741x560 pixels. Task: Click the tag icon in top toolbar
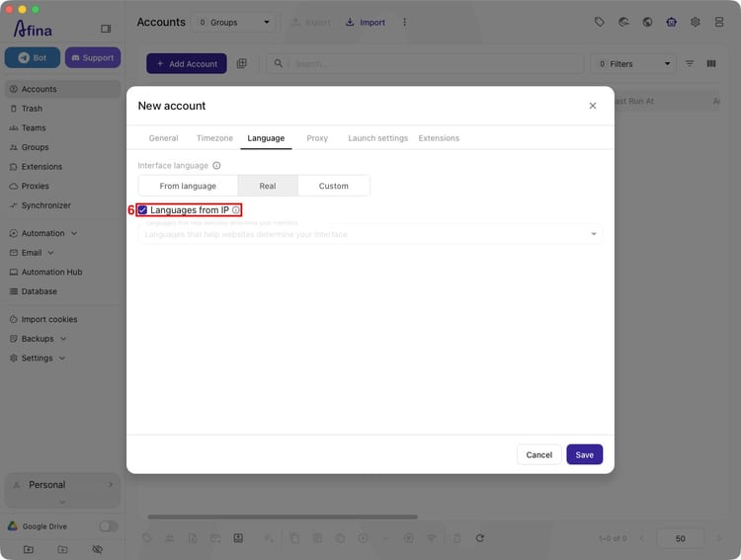point(600,22)
